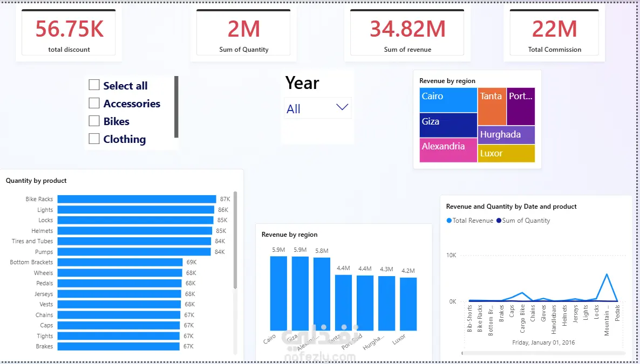Viewport: 640px width, 364px height.
Task: Pick the purple Port Said treemap tile
Action: [521, 106]
